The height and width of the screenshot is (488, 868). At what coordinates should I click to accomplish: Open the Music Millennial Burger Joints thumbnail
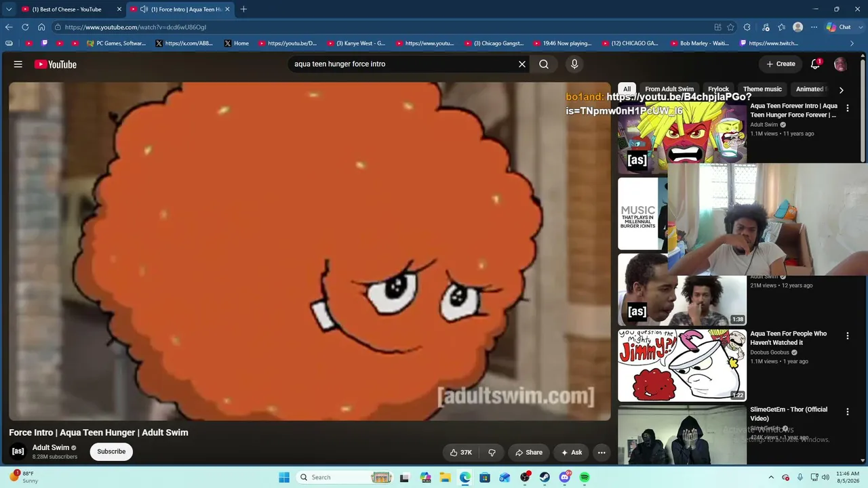(643, 213)
